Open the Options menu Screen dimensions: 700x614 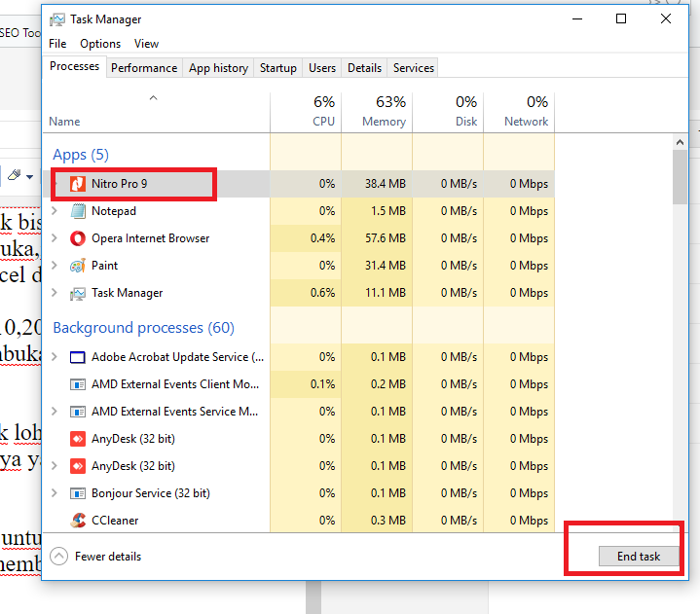(100, 44)
